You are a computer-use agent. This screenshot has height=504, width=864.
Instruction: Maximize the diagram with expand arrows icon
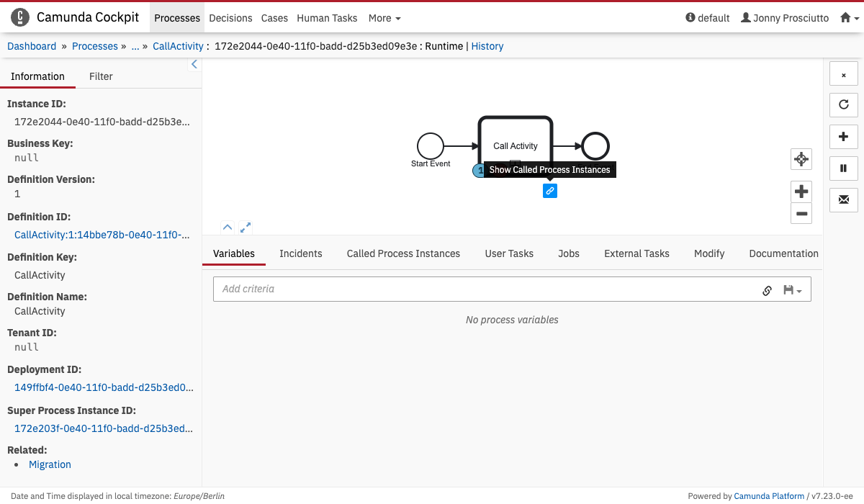246,228
